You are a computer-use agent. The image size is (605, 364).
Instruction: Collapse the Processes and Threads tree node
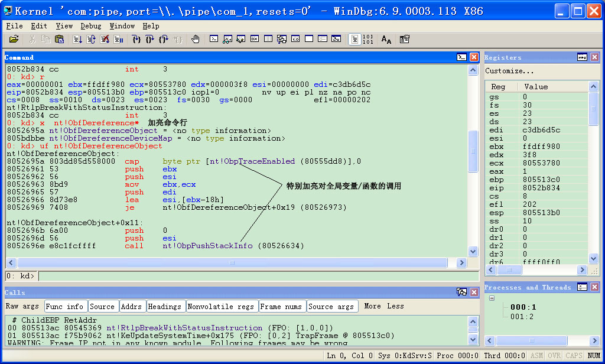(492, 298)
